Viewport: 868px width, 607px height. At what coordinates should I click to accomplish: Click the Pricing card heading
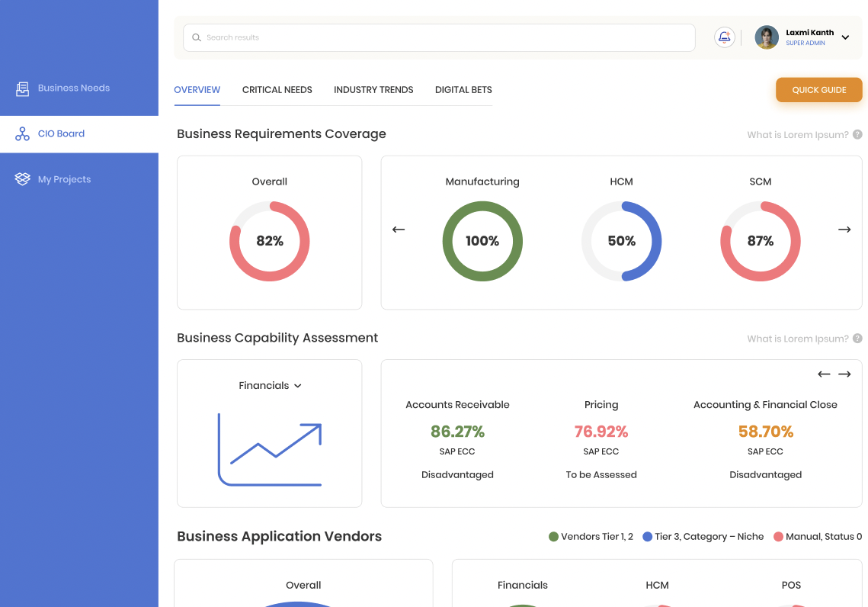[601, 405]
